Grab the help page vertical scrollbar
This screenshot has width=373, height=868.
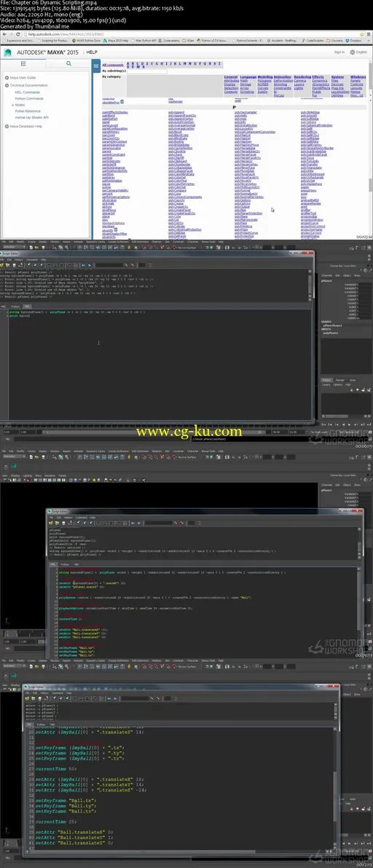click(370, 186)
